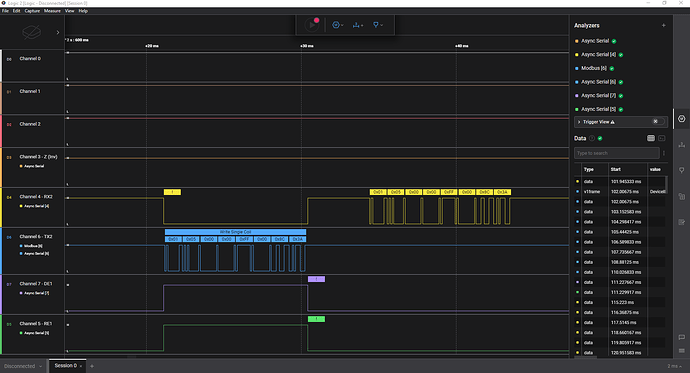Screen dimensions: 690x373
Task: Open the capture settings timer dropdown
Action: tap(338, 25)
